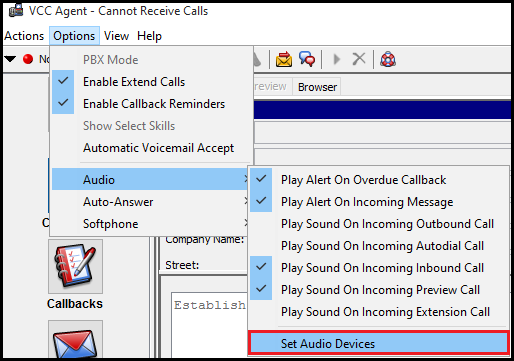
Task: Click the grayed PBX Mode entry
Action: point(151,60)
